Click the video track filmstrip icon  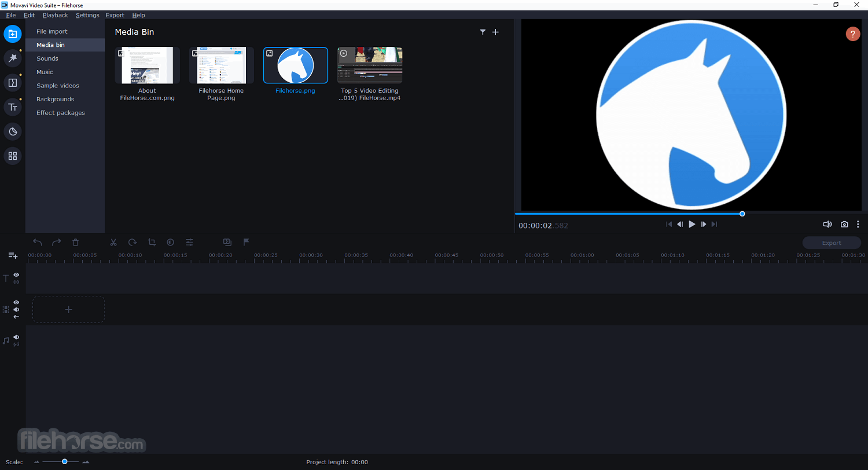(x=6, y=310)
